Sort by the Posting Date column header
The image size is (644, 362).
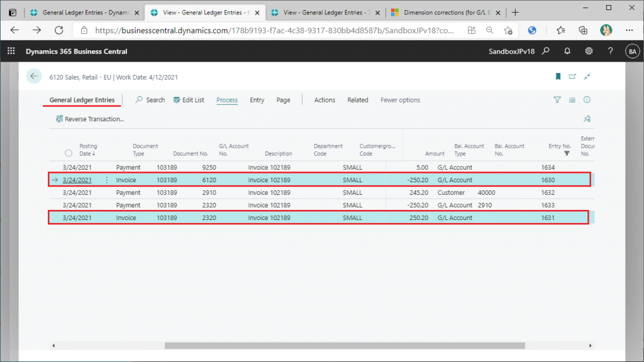[x=88, y=150]
